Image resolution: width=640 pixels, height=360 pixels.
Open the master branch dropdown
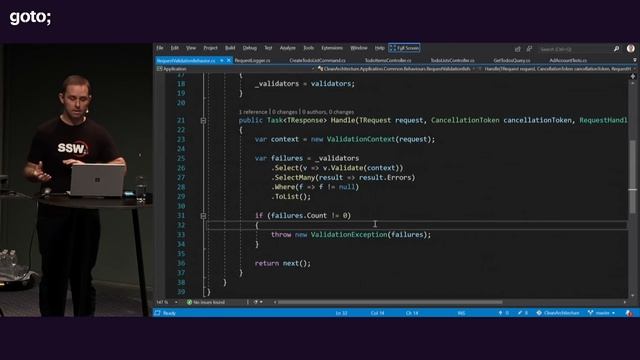(x=602, y=313)
